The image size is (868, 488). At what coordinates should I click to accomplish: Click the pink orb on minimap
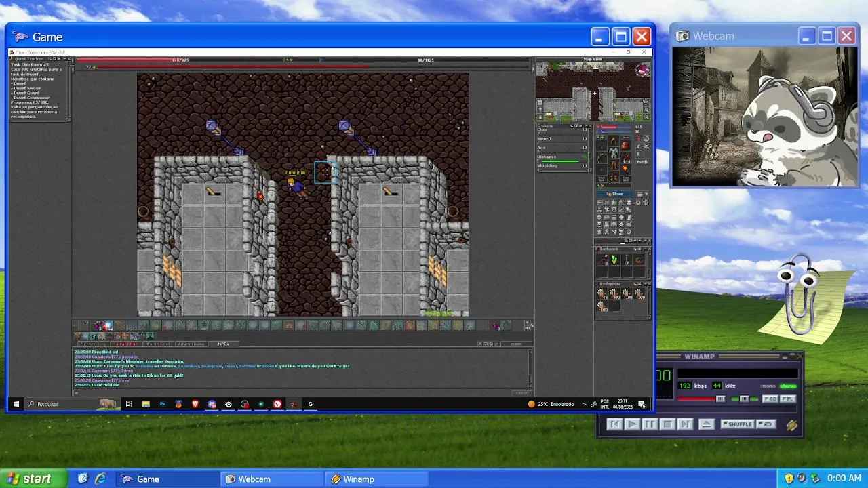tap(643, 69)
